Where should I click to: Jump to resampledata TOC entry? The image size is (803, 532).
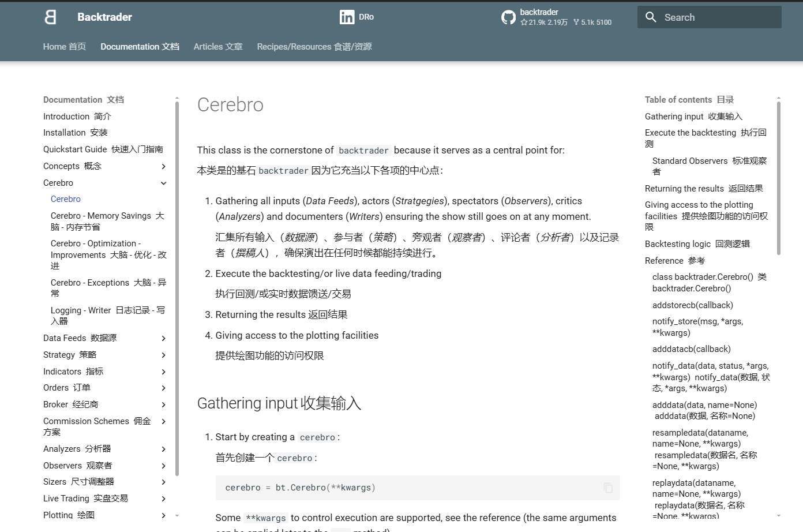(705, 449)
